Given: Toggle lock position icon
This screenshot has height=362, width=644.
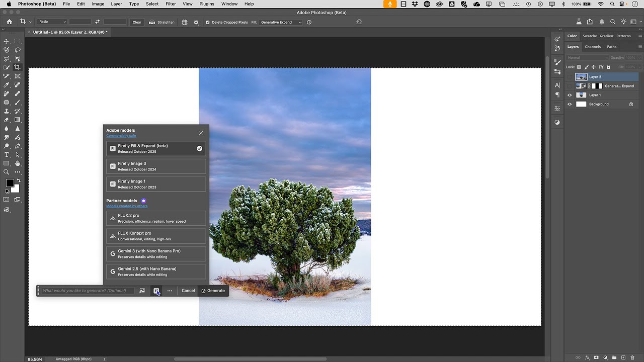Looking at the screenshot, I should click(x=594, y=67).
